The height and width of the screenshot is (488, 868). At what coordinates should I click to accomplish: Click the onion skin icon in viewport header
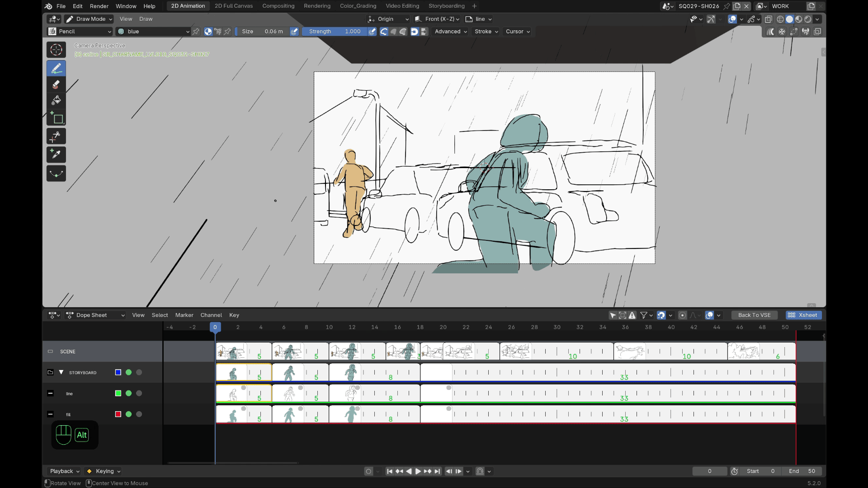(x=770, y=32)
